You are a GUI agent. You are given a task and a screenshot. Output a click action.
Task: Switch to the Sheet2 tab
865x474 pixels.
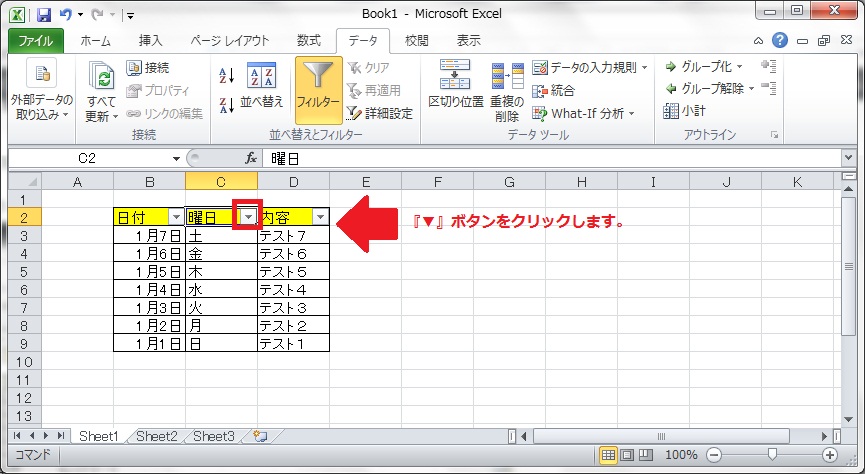[x=157, y=436]
